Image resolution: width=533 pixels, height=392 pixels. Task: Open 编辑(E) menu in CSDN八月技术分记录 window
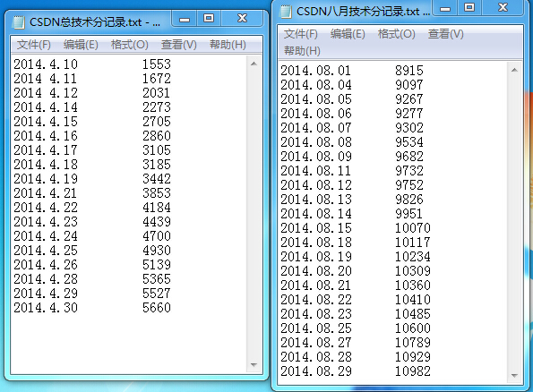(348, 34)
